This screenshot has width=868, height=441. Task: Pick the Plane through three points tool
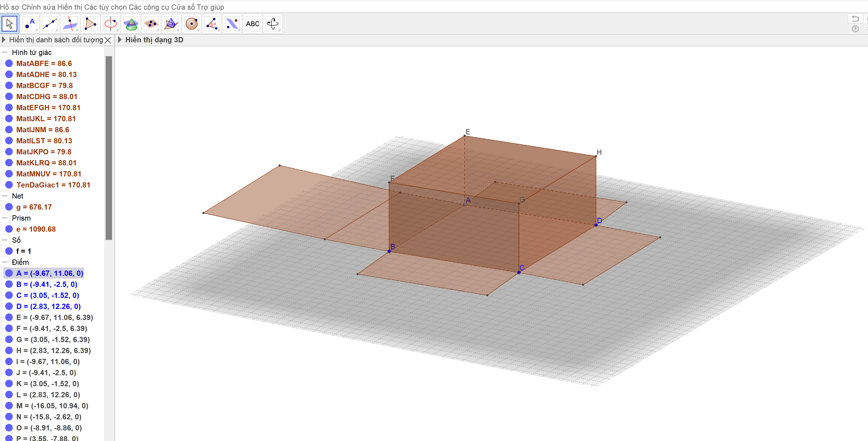(x=151, y=24)
